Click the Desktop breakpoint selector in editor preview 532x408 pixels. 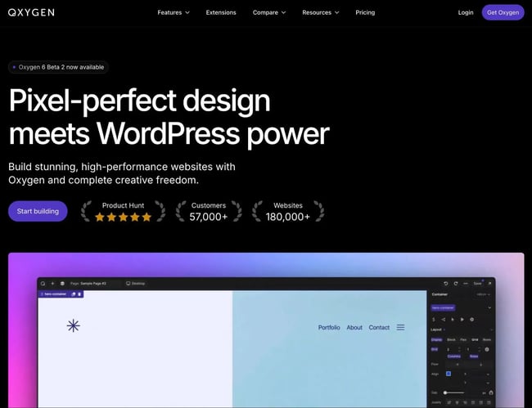(x=135, y=283)
